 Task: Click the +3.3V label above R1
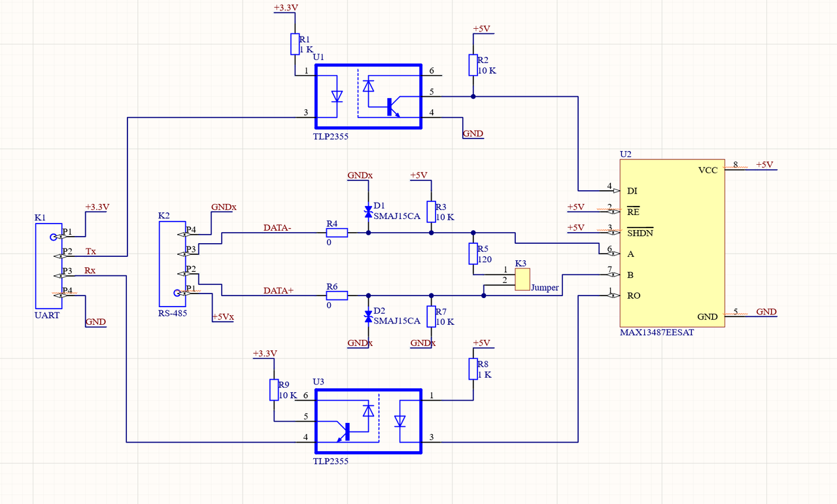286,8
